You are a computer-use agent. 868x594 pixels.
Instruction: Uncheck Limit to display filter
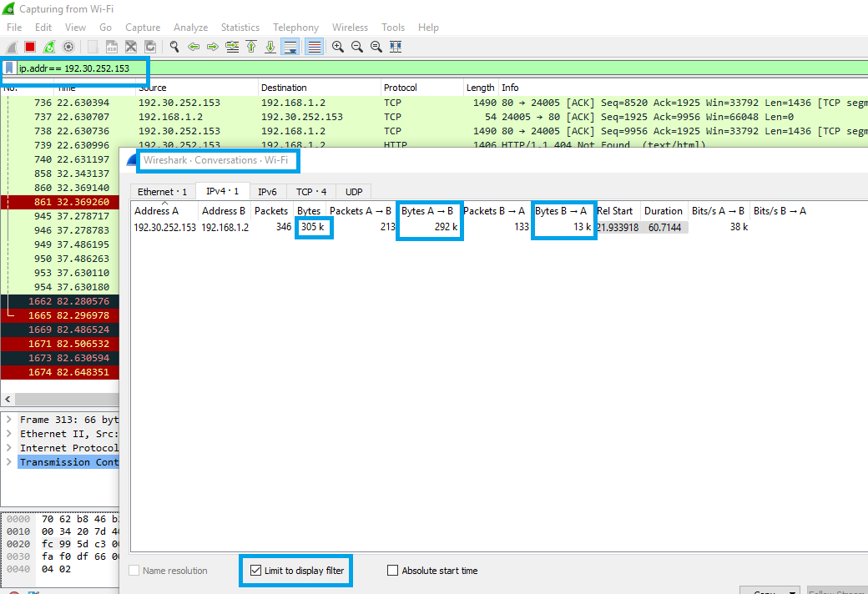pos(255,570)
